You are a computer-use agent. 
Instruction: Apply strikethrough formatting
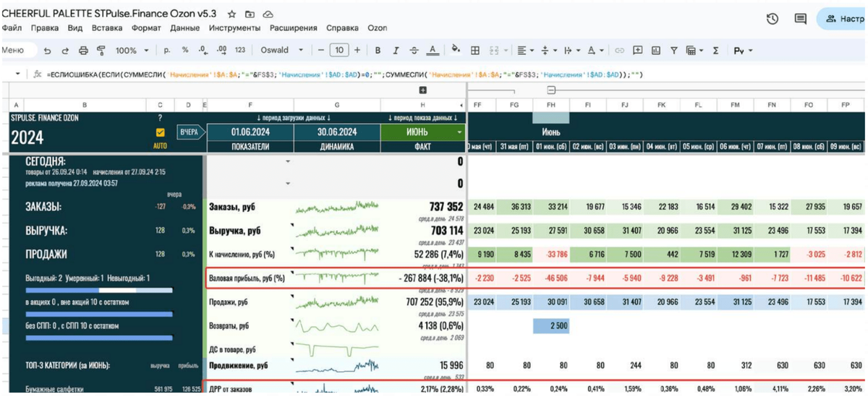click(414, 51)
